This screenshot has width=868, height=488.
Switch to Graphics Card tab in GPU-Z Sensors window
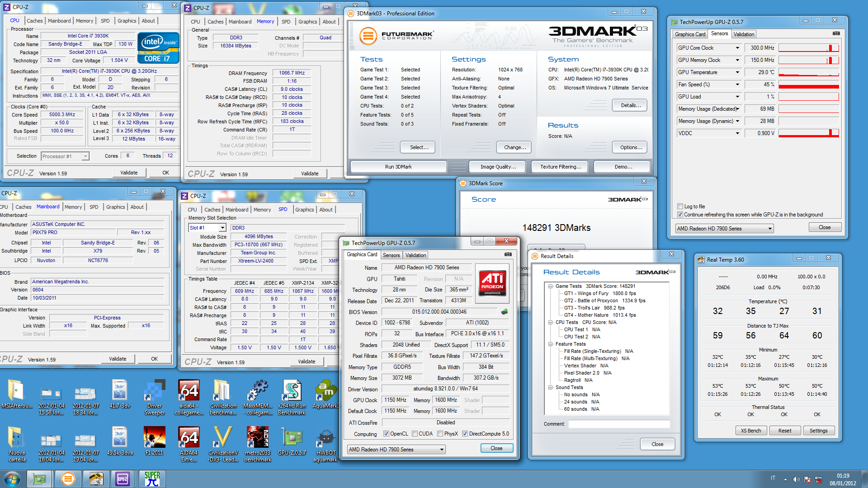pyautogui.click(x=690, y=34)
